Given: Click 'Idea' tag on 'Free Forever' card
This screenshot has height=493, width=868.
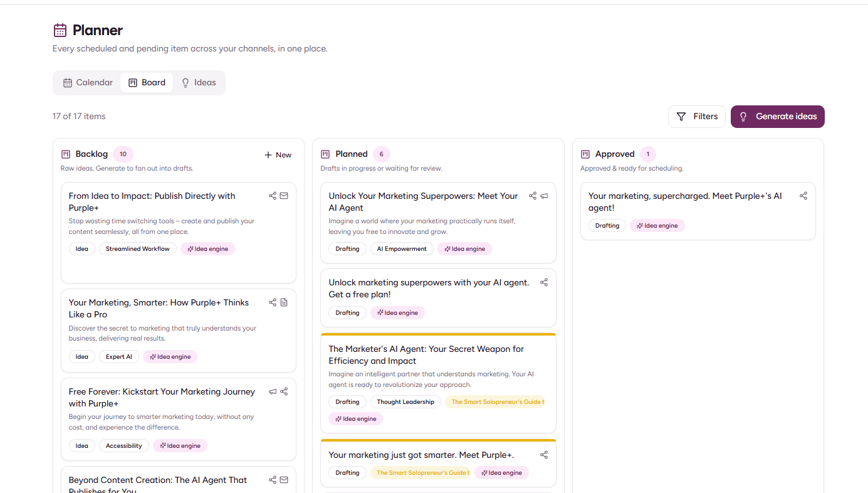Looking at the screenshot, I should [x=82, y=446].
